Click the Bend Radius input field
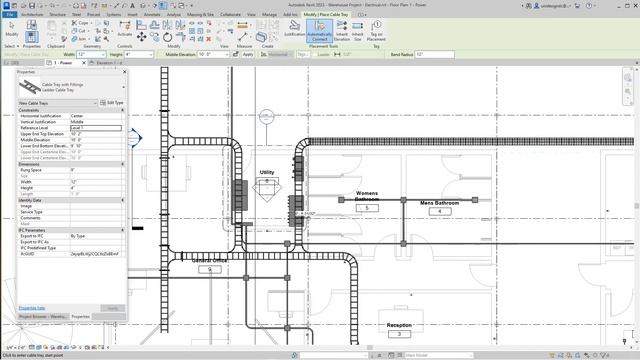 pos(434,54)
